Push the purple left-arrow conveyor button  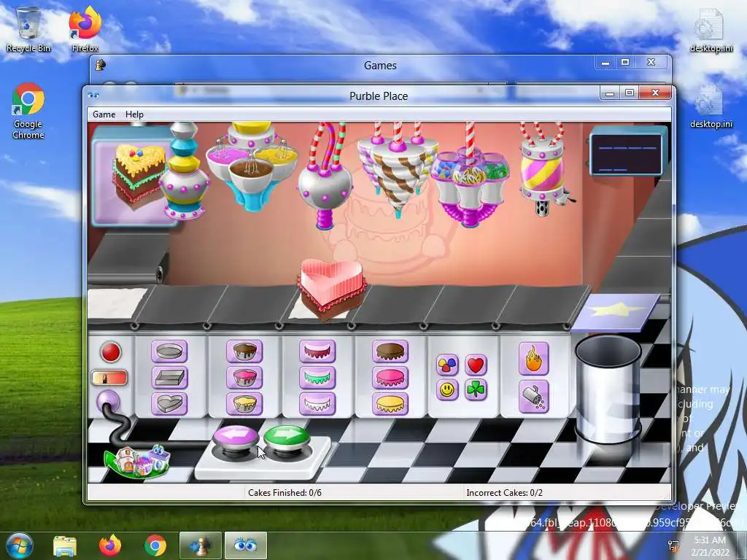pyautogui.click(x=236, y=437)
